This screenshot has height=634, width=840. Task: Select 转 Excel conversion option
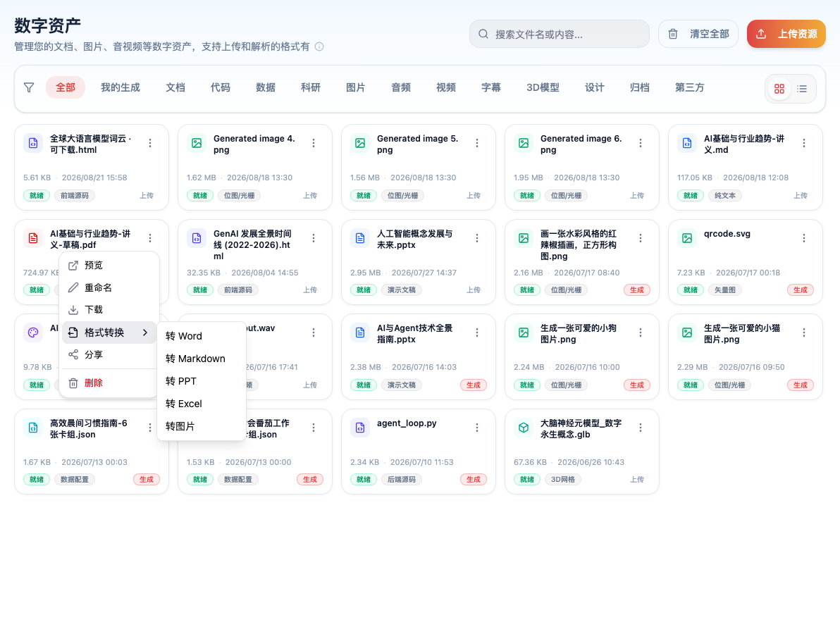(x=202, y=403)
